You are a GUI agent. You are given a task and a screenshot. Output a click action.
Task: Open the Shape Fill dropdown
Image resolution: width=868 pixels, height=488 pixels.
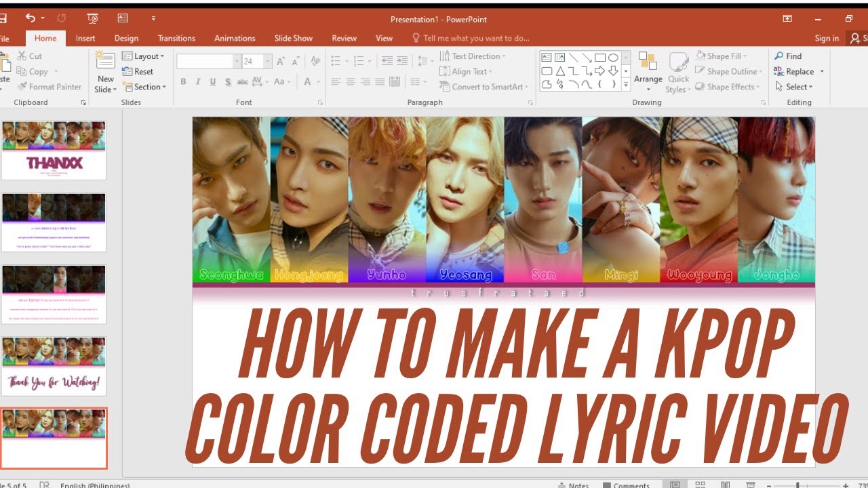pos(721,56)
